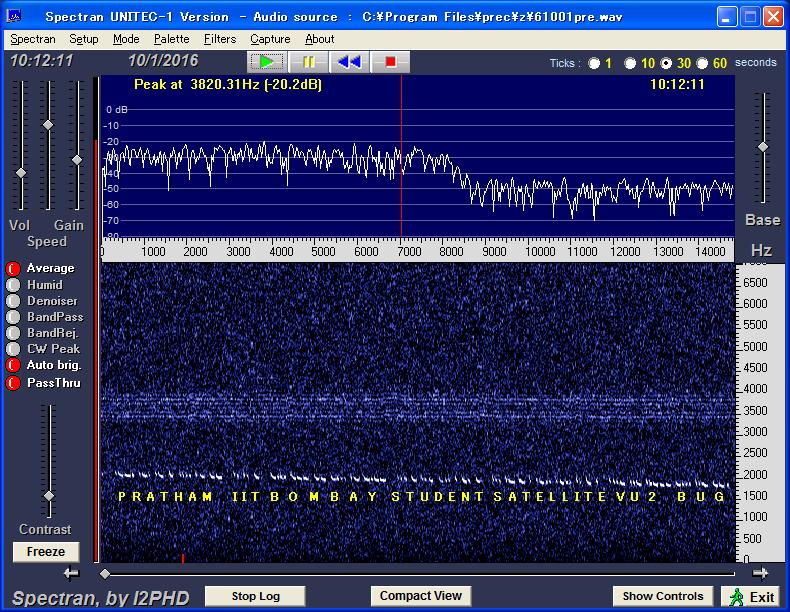This screenshot has height=612, width=790.
Task: Open the About menu
Action: click(319, 39)
